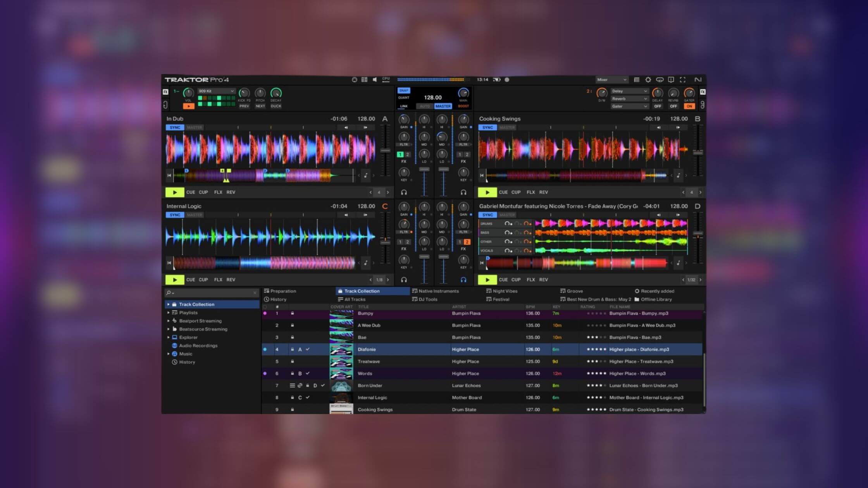Screen dimensions: 868x488
Task: Cue Deck A headphone icon
Action: tap(404, 192)
